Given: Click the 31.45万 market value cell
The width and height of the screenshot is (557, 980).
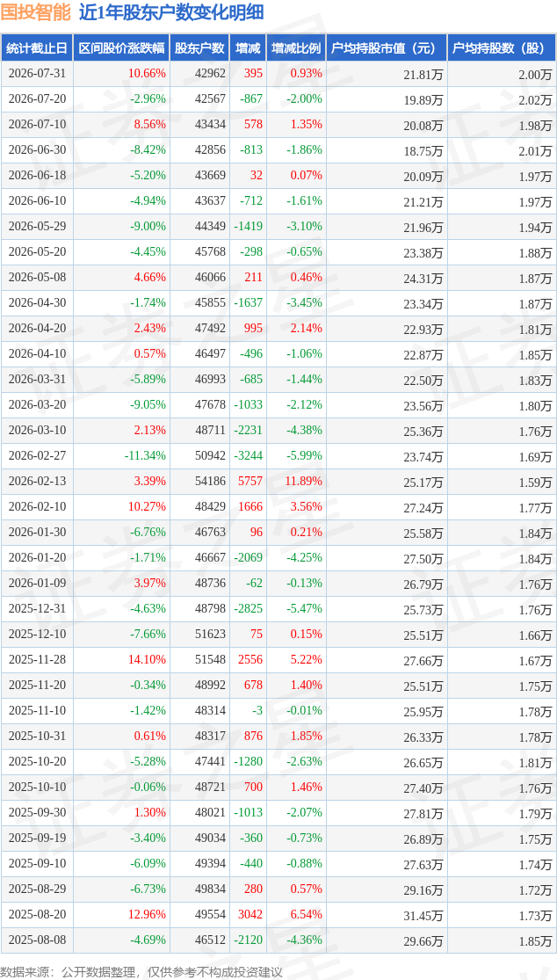Looking at the screenshot, I should (x=423, y=916).
